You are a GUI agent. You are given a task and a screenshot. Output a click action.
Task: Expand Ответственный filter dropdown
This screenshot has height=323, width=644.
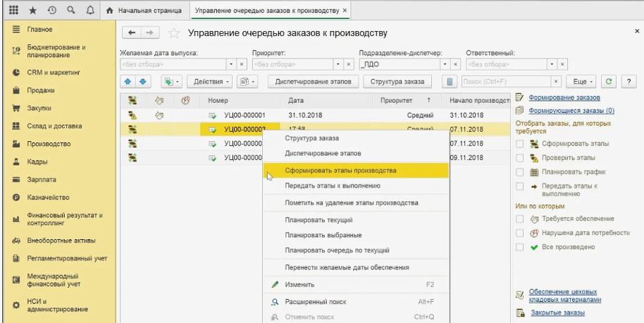coord(552,64)
